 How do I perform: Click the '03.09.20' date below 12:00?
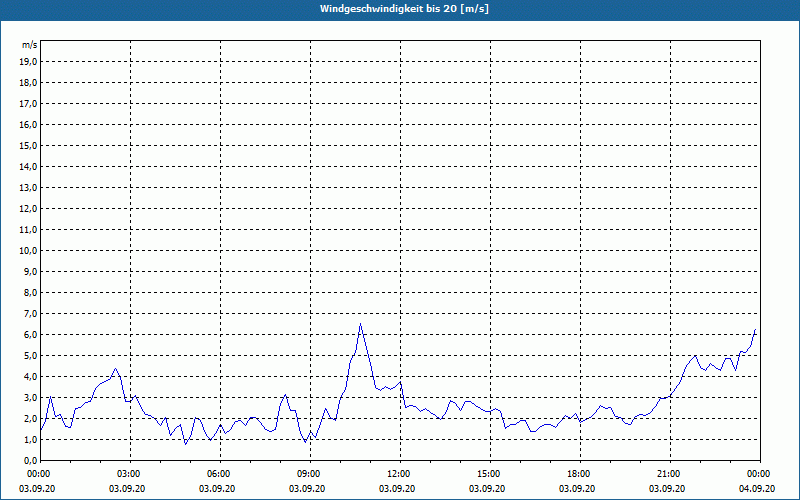click(397, 489)
